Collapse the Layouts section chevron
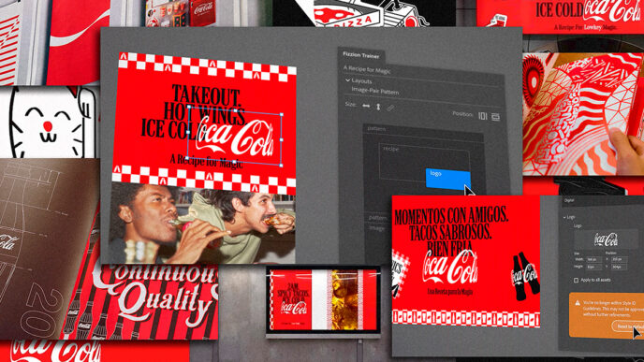644x362 pixels. 347,80
